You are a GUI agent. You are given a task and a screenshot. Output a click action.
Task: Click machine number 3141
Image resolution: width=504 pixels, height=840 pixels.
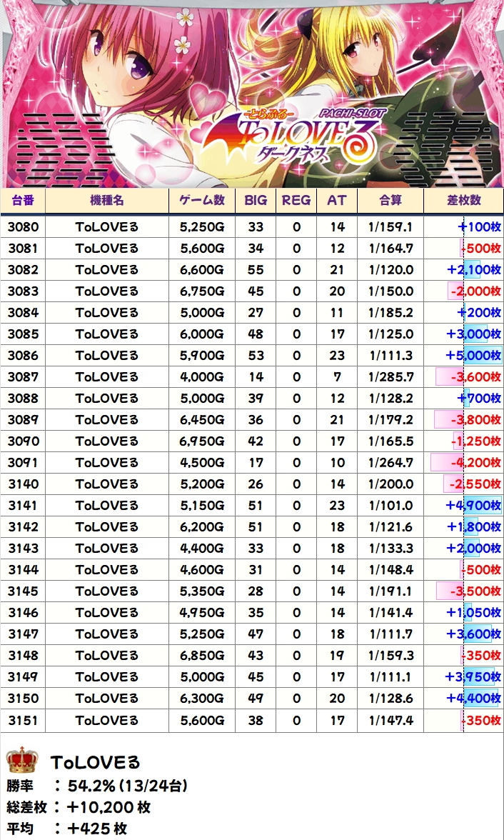coord(23,506)
